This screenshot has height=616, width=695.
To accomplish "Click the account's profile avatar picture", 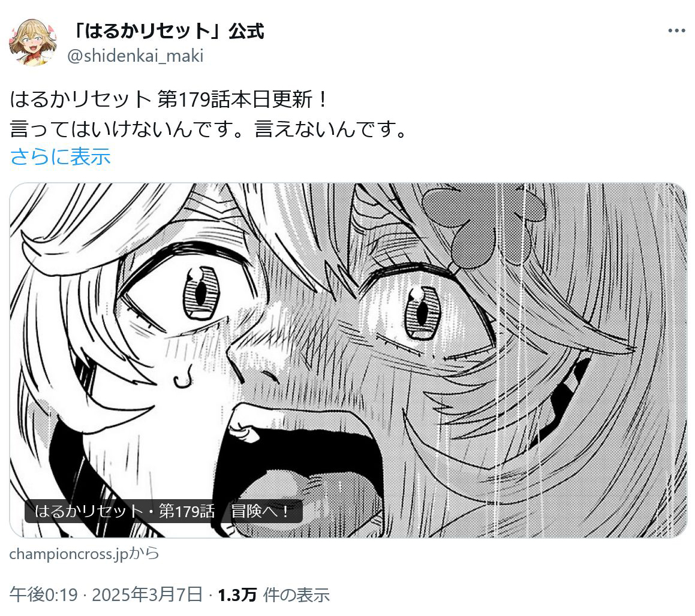I will (33, 42).
